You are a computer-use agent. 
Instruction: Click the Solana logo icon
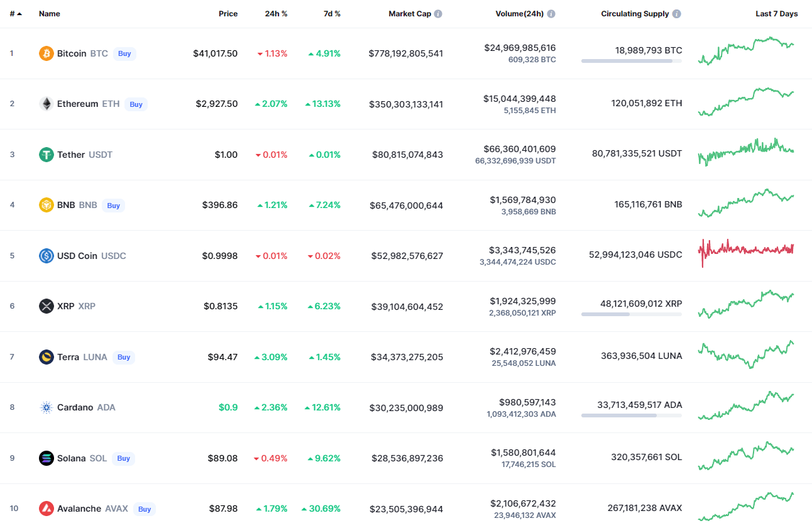pos(47,458)
